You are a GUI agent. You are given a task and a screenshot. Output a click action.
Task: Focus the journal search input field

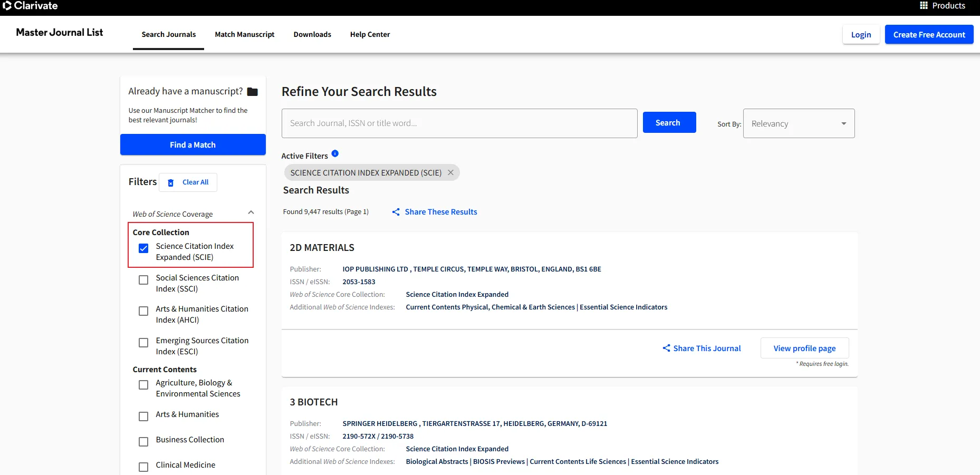(459, 123)
